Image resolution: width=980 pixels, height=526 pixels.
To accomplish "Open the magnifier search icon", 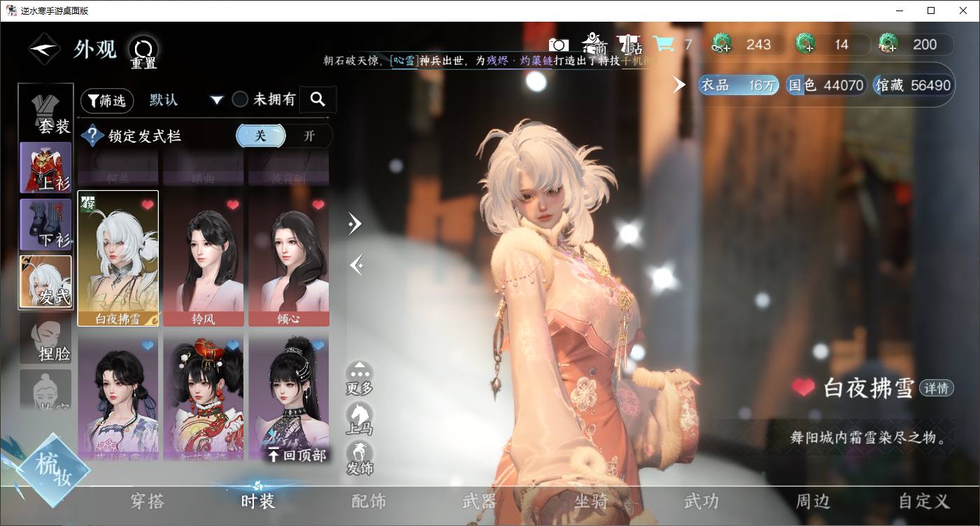I will tap(318, 100).
